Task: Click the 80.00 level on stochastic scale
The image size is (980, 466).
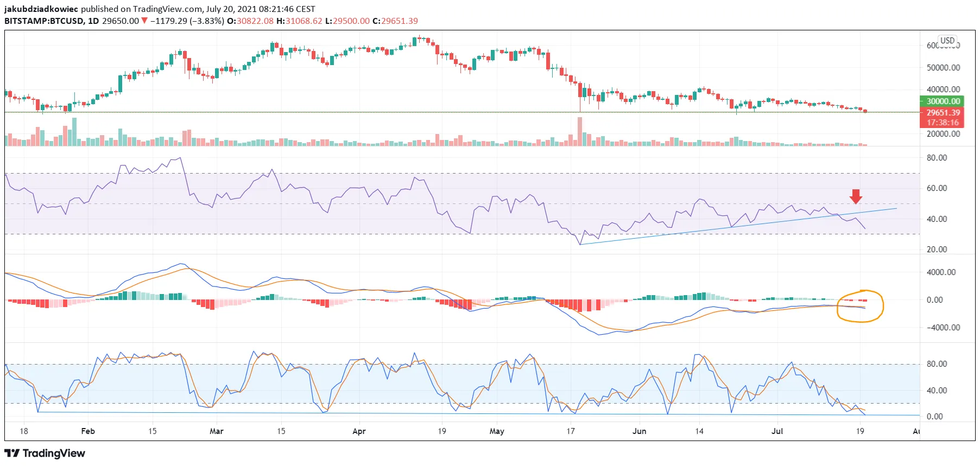Action: (x=937, y=364)
